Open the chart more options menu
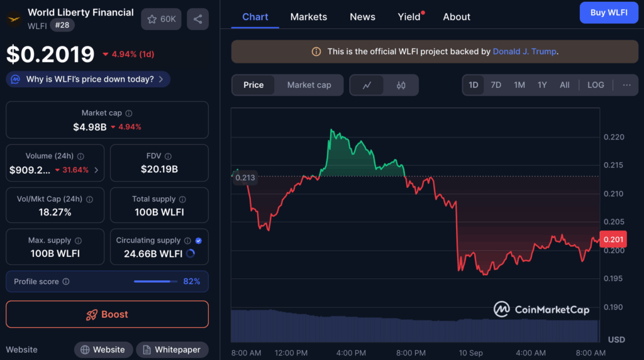Viewport: 644px width, 360px height. click(626, 85)
